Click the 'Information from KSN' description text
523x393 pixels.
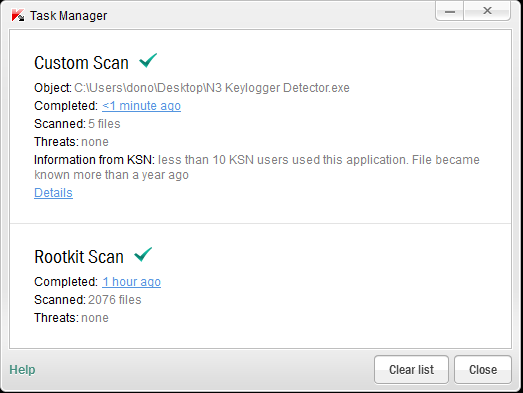click(257, 167)
